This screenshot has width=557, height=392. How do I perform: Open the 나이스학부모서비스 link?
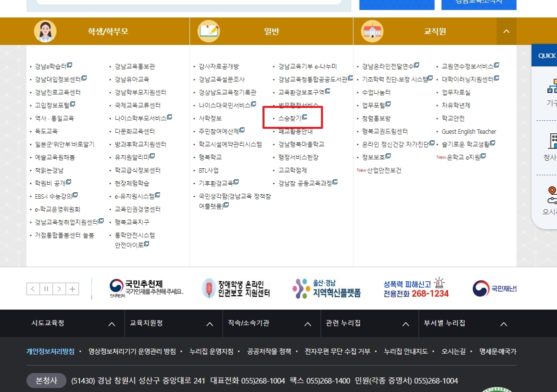[x=143, y=118]
